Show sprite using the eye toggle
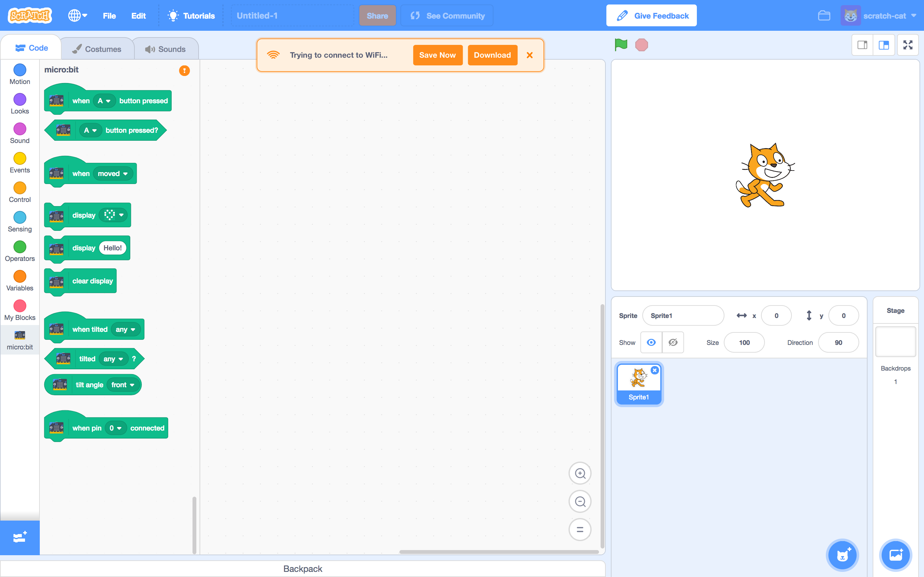The image size is (924, 577). coord(651,342)
